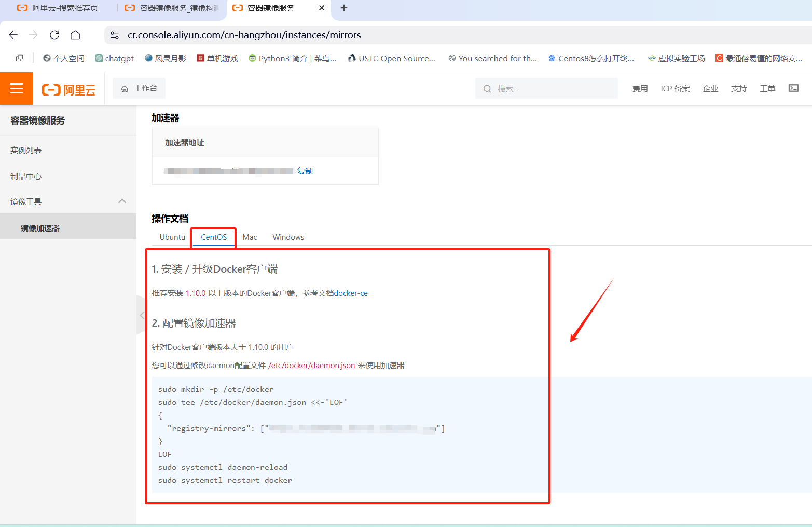
Task: Open a new browser tab
Action: [x=344, y=8]
